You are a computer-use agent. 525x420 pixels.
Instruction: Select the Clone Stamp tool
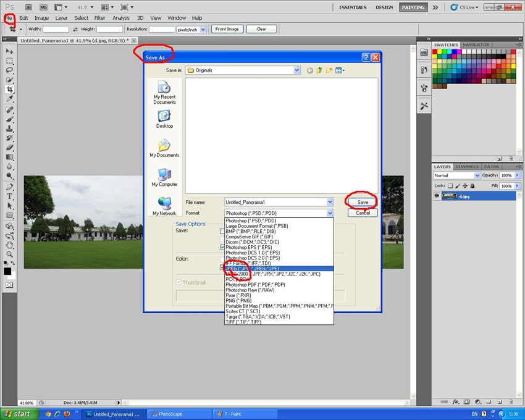pyautogui.click(x=9, y=128)
